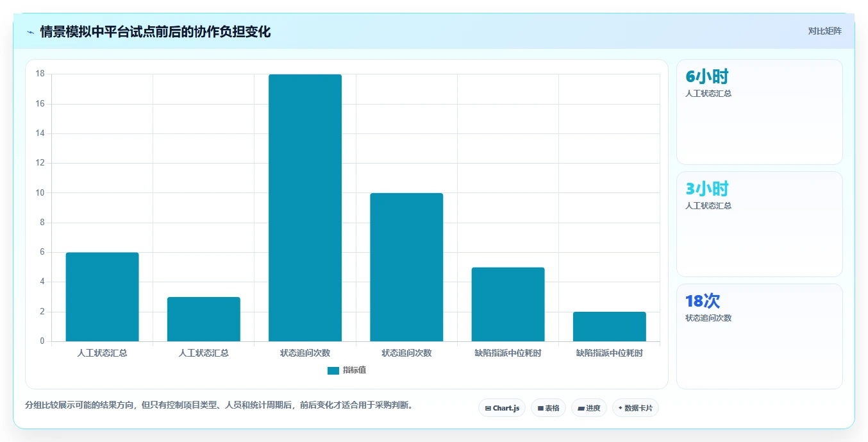Viewport: 868px width, 442px height.
Task: Click the y-axis label 18
Action: (40, 74)
